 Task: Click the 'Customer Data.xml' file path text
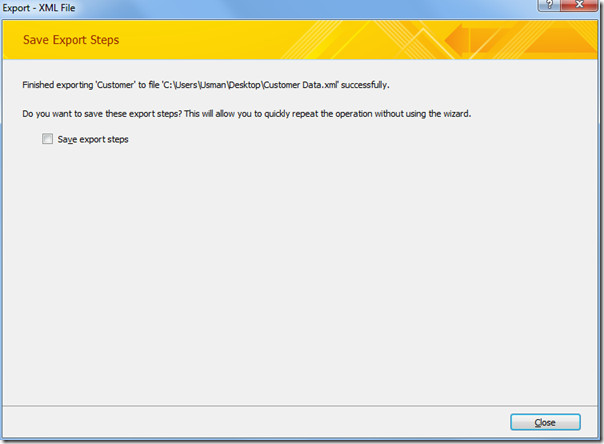tap(250, 85)
